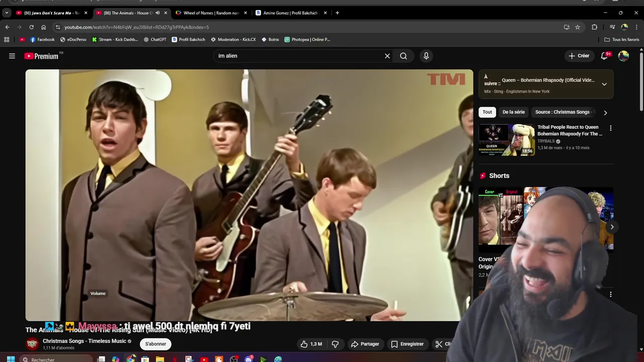This screenshot has width=644, height=362.
Task: Like the video with thumbs up
Action: pos(311,344)
